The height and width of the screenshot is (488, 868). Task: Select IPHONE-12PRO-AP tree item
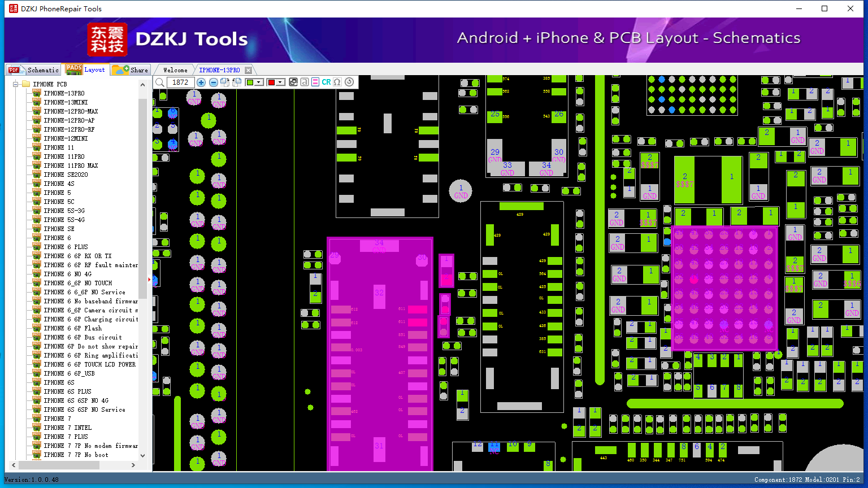pos(69,120)
